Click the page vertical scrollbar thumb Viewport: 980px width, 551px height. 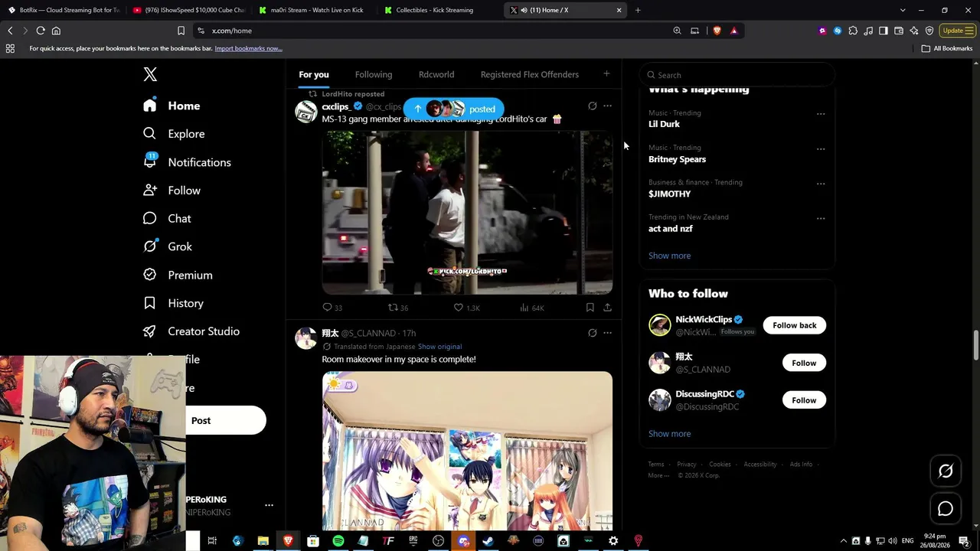975,345
